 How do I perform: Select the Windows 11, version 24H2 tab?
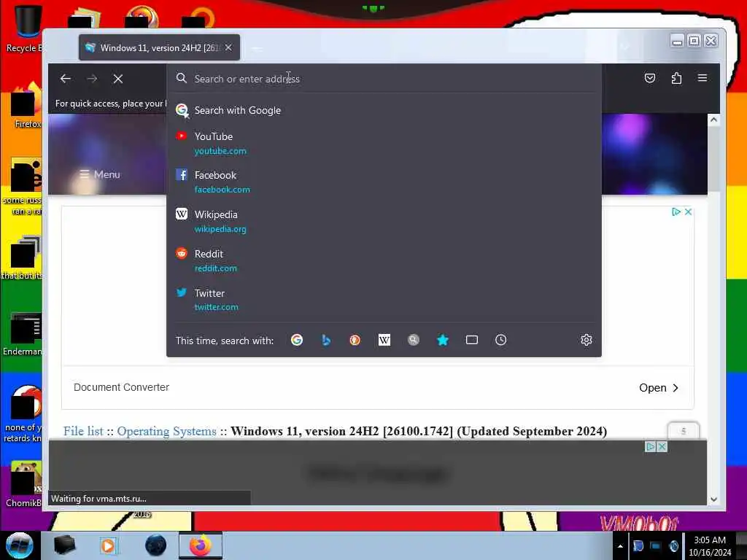click(x=159, y=47)
